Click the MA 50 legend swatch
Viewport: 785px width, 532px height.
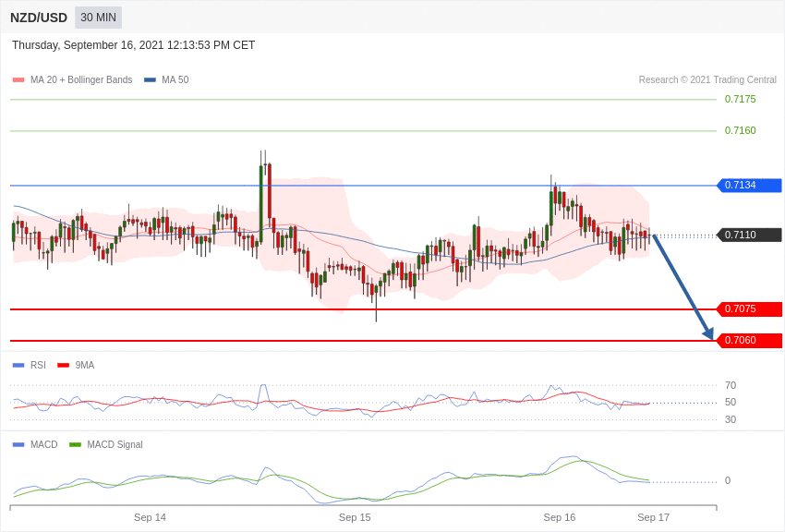[x=150, y=79]
